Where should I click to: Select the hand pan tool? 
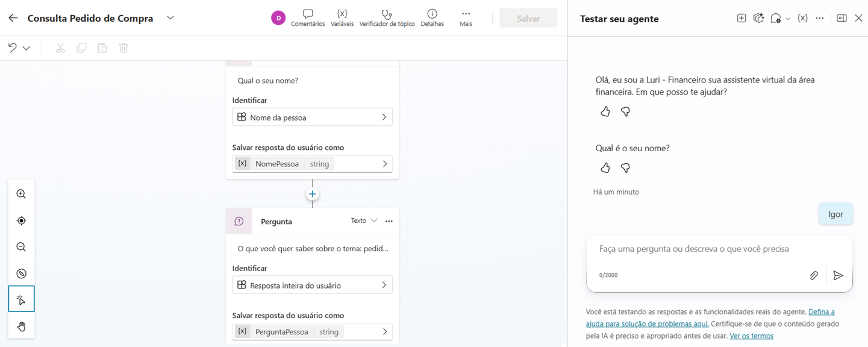point(21,327)
